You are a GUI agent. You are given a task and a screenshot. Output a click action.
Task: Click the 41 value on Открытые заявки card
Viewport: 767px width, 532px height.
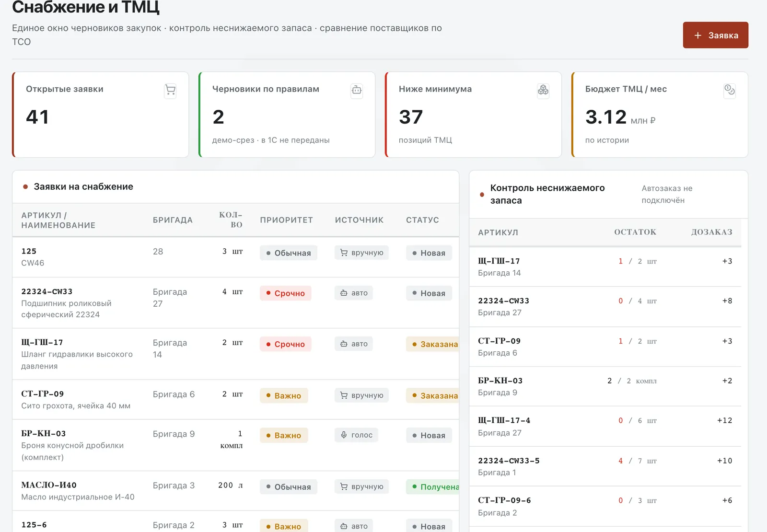37,117
